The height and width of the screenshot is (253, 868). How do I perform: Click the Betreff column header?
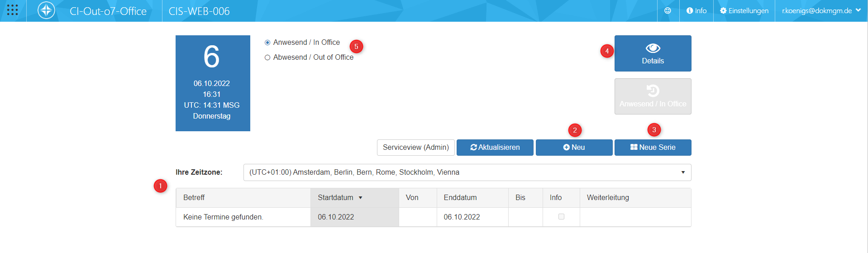tap(194, 198)
